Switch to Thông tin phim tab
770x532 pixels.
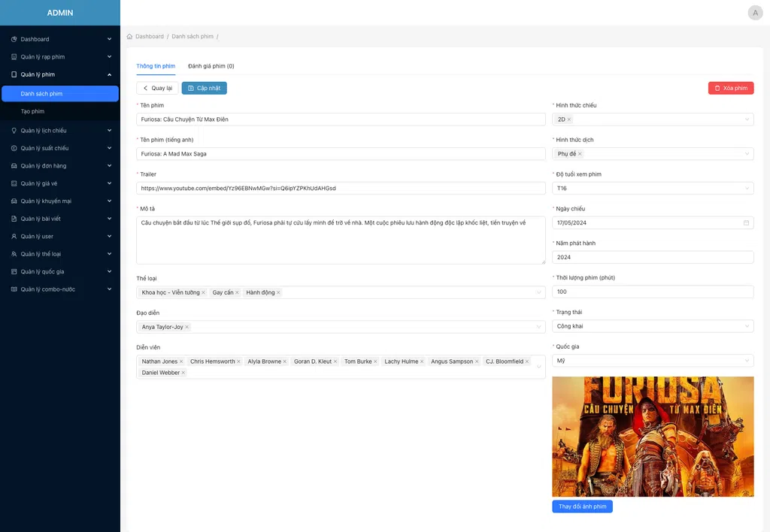click(156, 66)
